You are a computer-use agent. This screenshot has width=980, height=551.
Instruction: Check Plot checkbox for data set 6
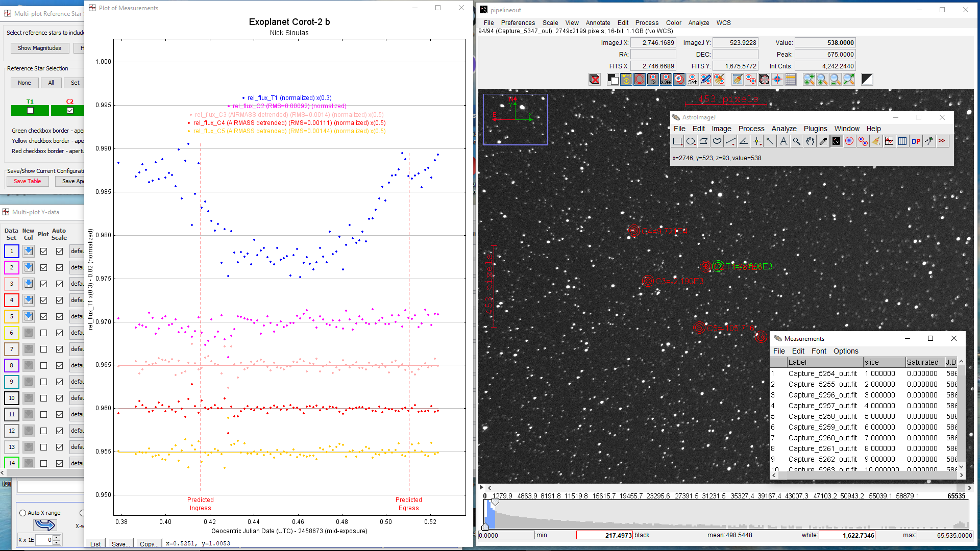click(44, 333)
